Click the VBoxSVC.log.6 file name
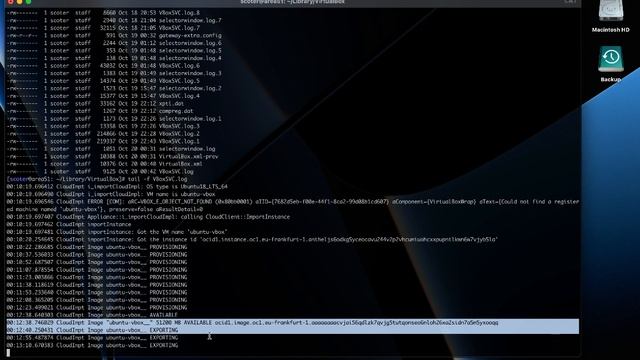This screenshot has height=360, width=640. tap(179, 66)
